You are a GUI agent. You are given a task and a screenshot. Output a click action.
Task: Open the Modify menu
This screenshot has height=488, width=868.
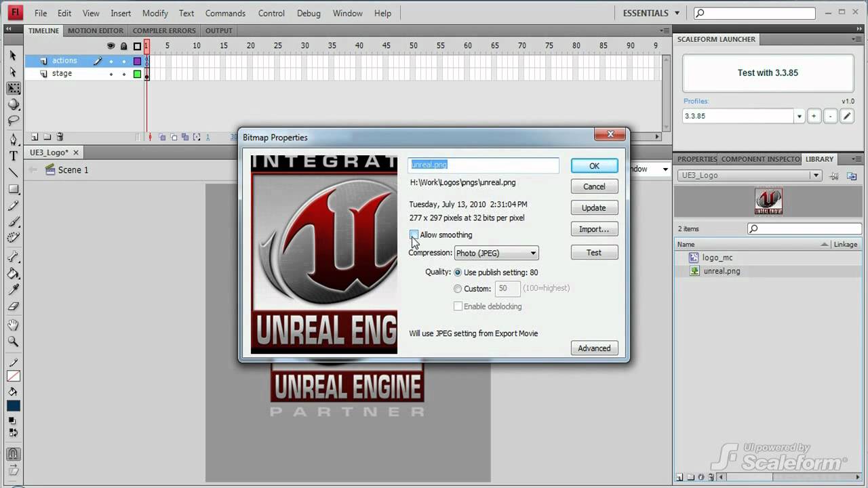point(155,13)
